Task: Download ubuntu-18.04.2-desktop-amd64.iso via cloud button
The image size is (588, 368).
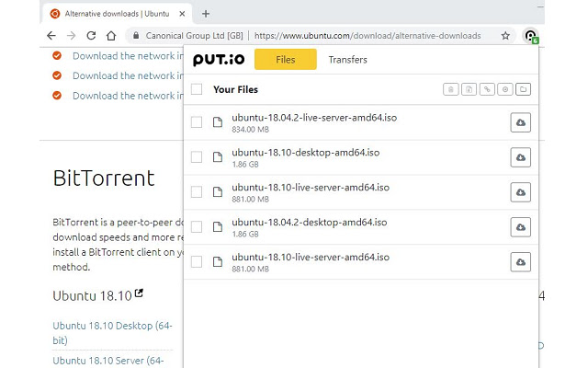Action: 521,227
